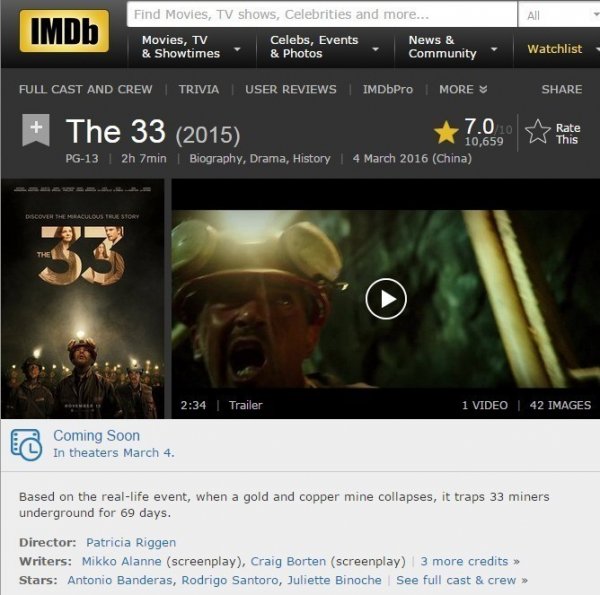Click the IMDb logo

click(64, 31)
